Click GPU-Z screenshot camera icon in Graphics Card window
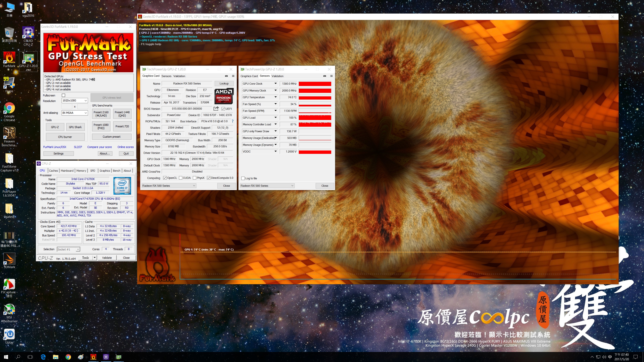Screen dimensions: 644x362 (226, 76)
